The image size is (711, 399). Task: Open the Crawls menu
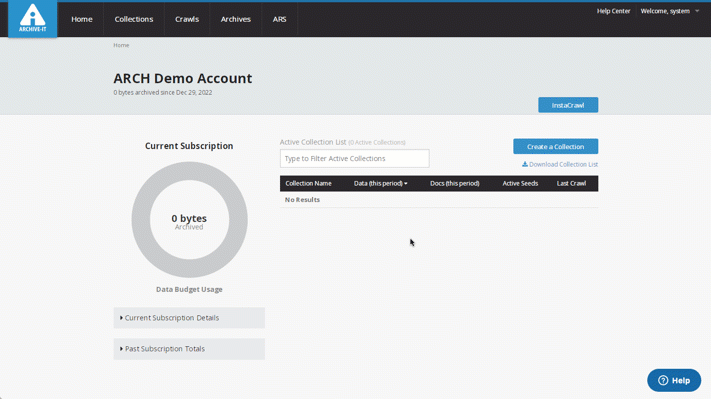187,19
